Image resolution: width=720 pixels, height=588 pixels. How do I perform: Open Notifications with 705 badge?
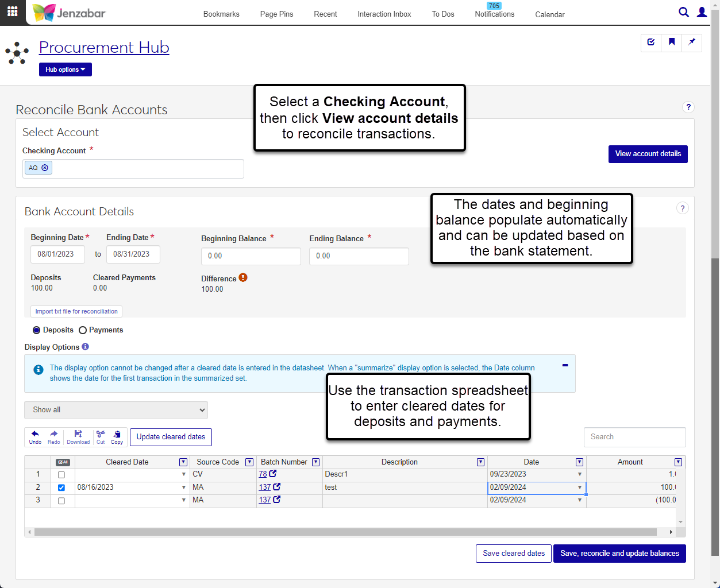495,11
